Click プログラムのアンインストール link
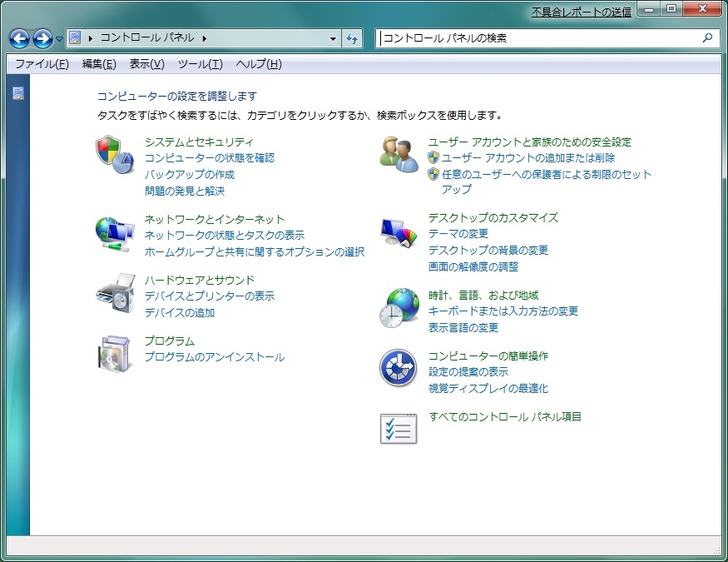This screenshot has width=728, height=562. pos(215,357)
